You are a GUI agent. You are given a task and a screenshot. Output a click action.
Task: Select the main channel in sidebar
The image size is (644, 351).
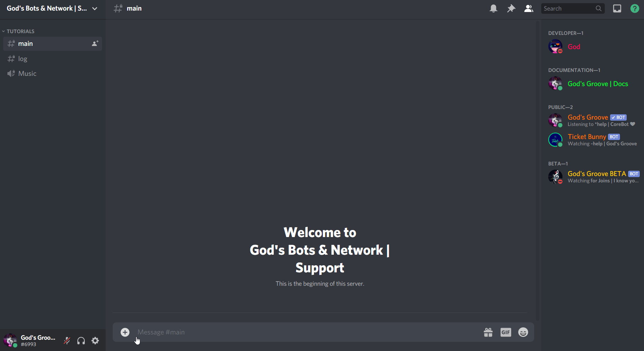pos(52,44)
